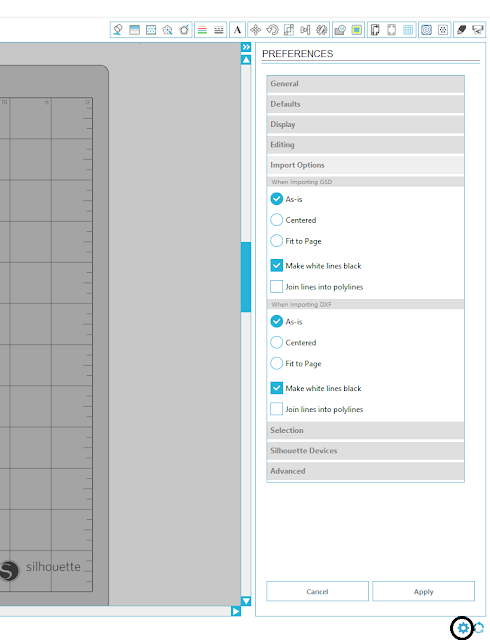Enable DXF Join lines into polylines checkbox
This screenshot has height=640, width=490.
click(x=276, y=409)
